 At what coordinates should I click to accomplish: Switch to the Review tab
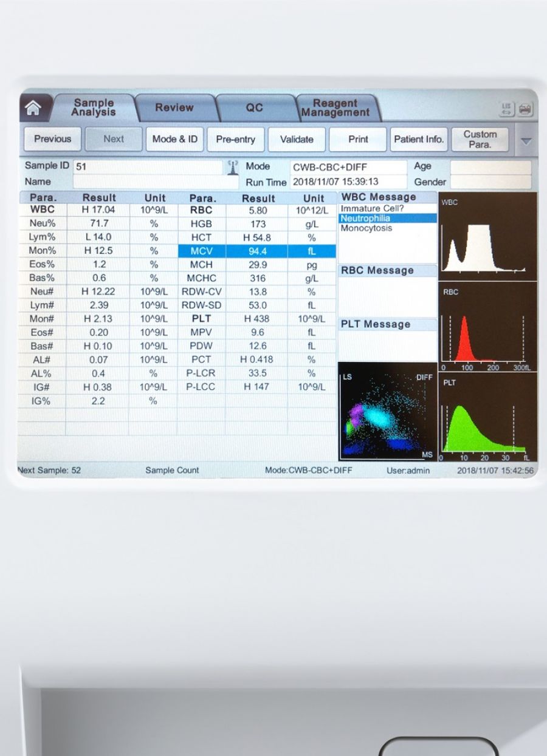(174, 107)
